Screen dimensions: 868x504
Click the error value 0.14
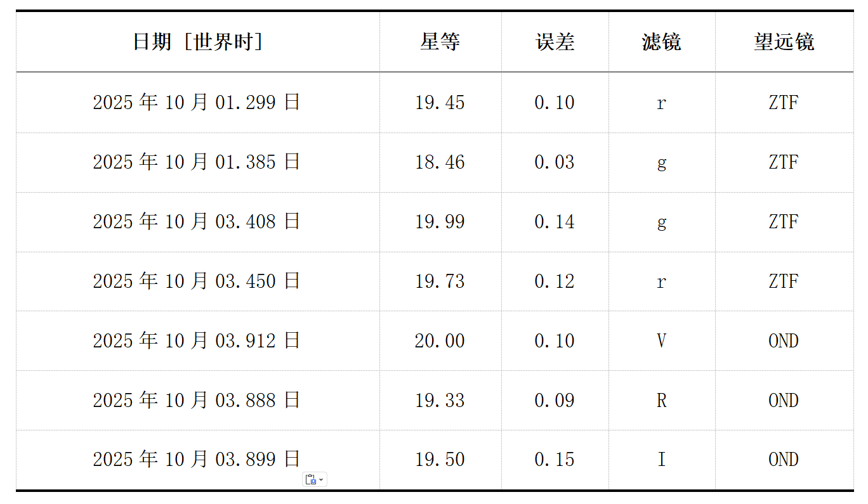555,222
